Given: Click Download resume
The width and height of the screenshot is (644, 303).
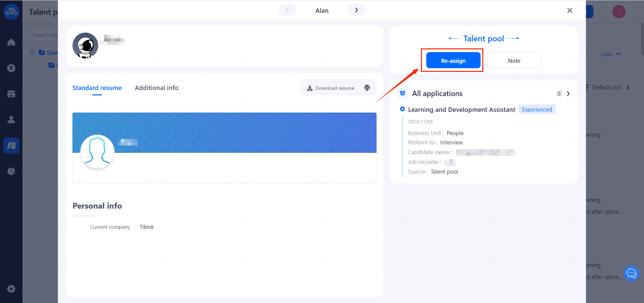Looking at the screenshot, I should pos(331,88).
